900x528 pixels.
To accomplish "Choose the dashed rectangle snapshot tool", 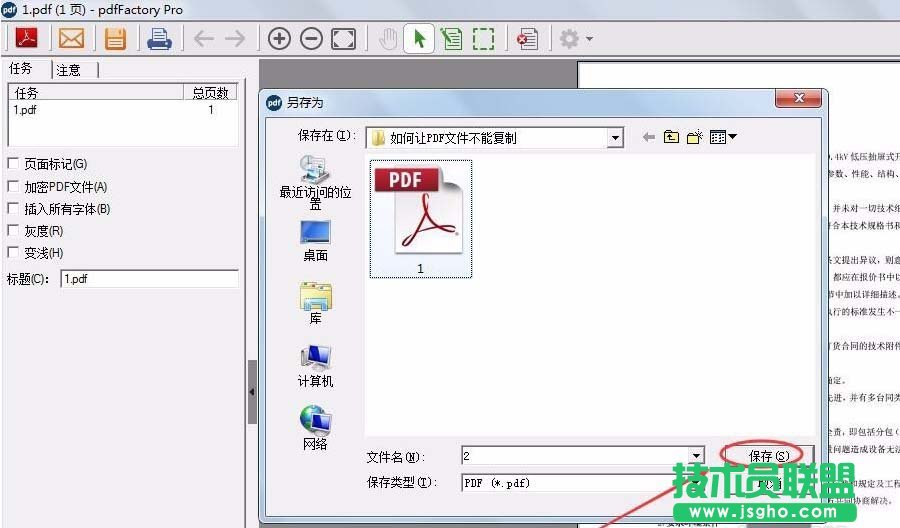I will pos(483,39).
